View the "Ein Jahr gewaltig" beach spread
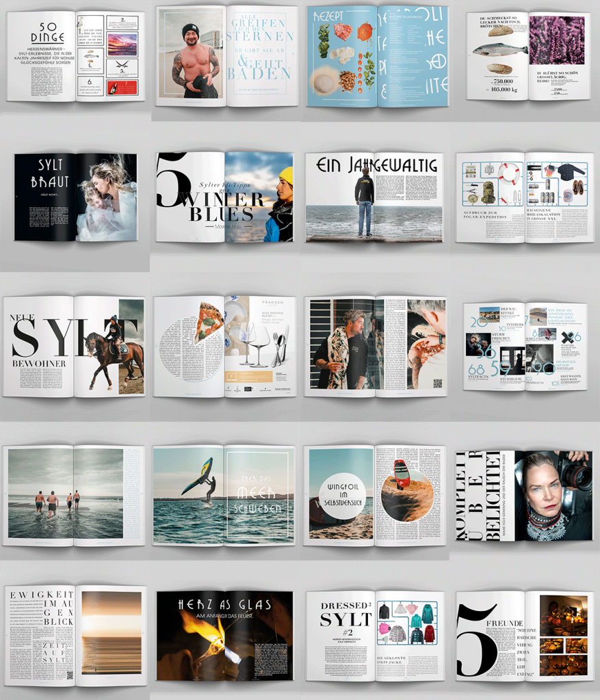This screenshot has height=700, width=600. click(x=373, y=198)
